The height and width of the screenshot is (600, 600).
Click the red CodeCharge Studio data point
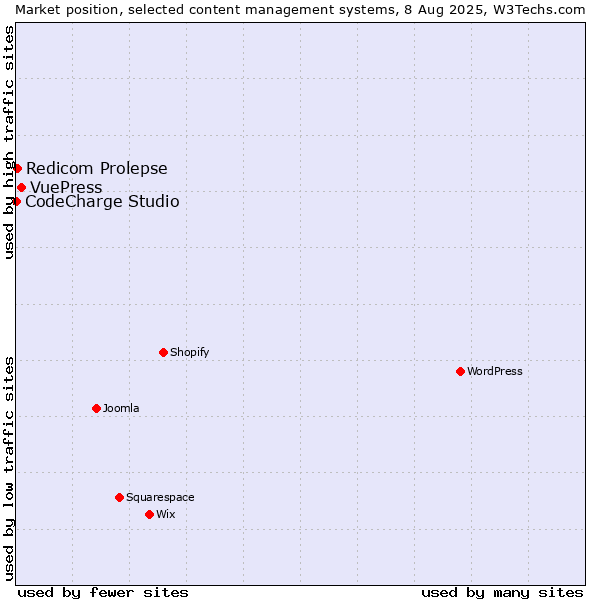coord(16,201)
